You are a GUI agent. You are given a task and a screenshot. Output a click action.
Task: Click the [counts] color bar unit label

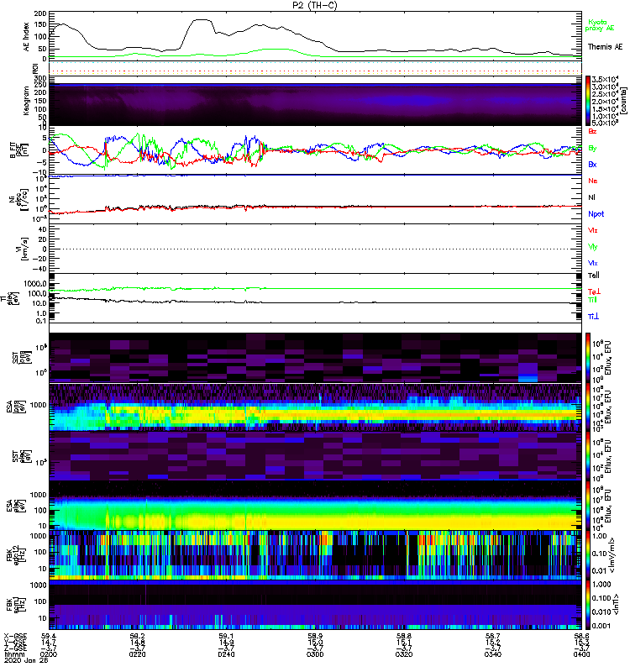[623, 102]
